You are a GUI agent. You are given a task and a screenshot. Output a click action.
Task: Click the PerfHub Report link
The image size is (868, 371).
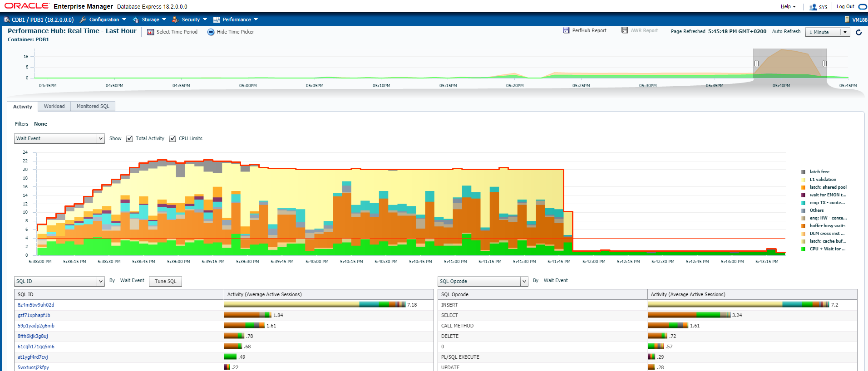pos(589,30)
